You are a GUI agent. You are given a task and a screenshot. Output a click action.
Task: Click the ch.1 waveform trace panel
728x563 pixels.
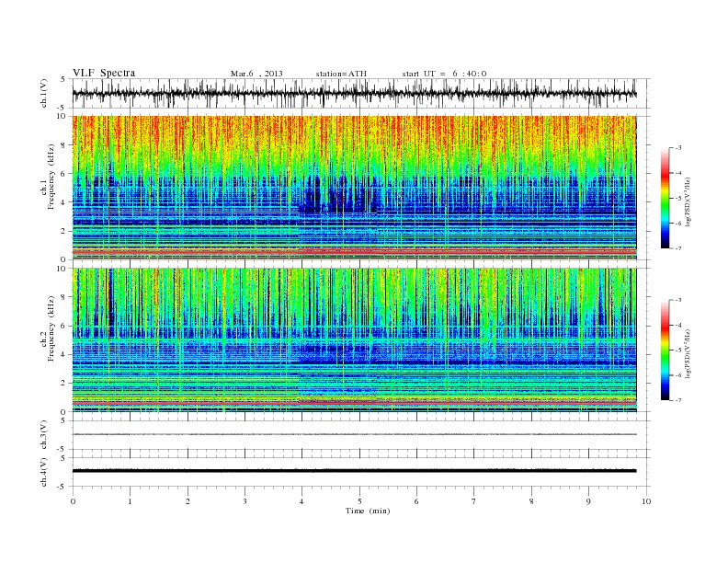(x=361, y=93)
